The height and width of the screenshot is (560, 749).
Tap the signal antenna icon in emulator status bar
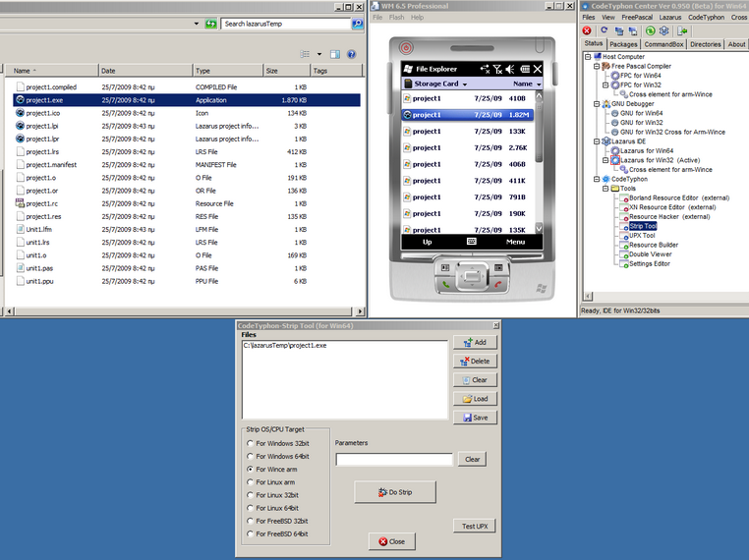pos(497,69)
